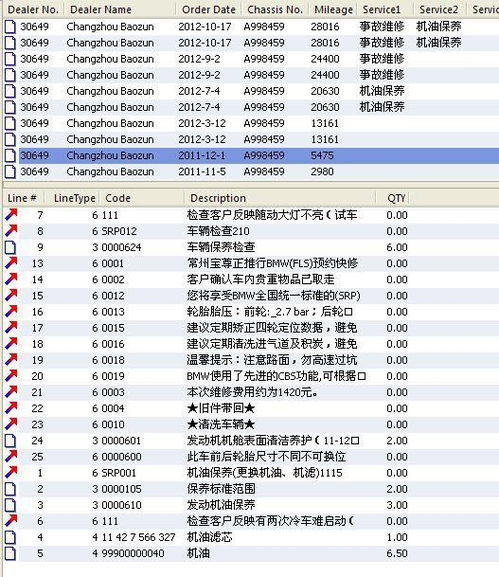Click document icon for code 0000624 line
Viewport: 499px width, 577px height.
[x=10, y=247]
